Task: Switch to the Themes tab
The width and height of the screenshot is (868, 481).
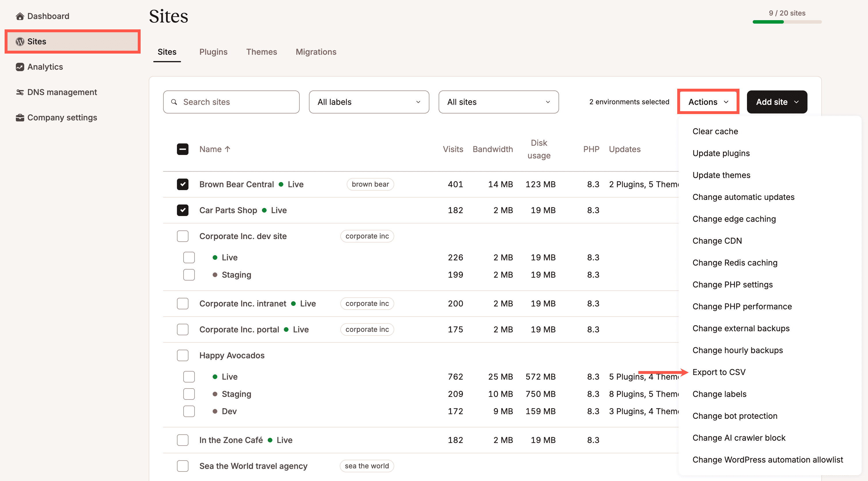Action: [261, 52]
